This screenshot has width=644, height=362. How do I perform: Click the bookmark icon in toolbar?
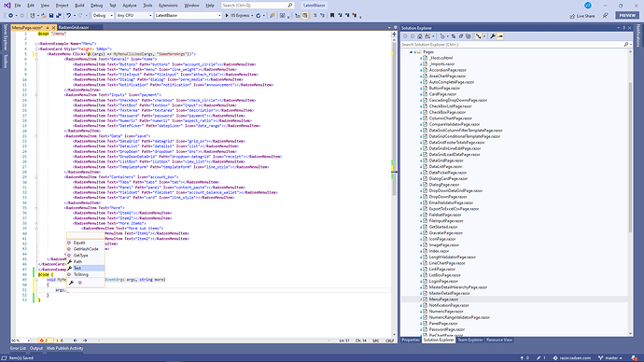[332, 16]
